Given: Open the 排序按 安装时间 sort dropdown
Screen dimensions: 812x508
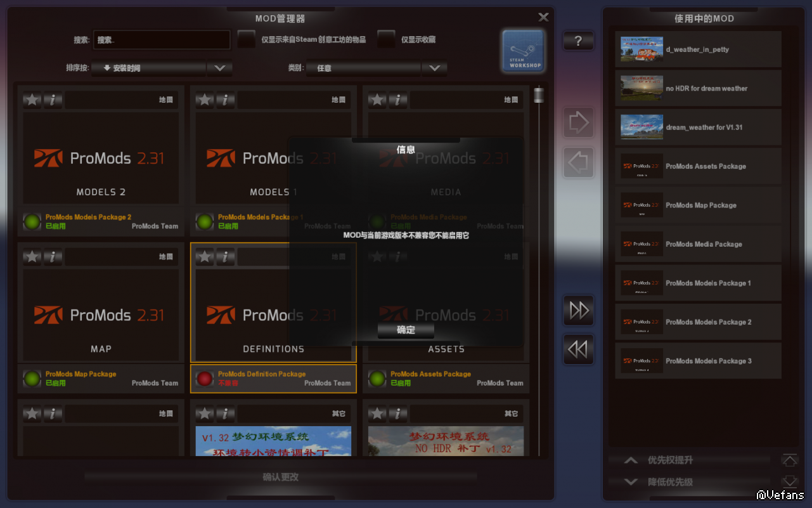Looking at the screenshot, I should [x=162, y=68].
